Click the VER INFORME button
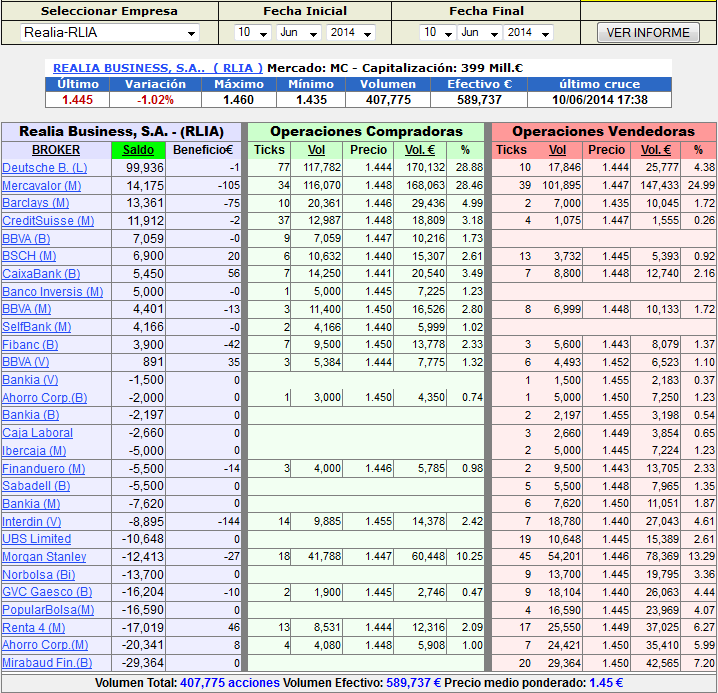This screenshot has height=693, width=718. coord(648,33)
